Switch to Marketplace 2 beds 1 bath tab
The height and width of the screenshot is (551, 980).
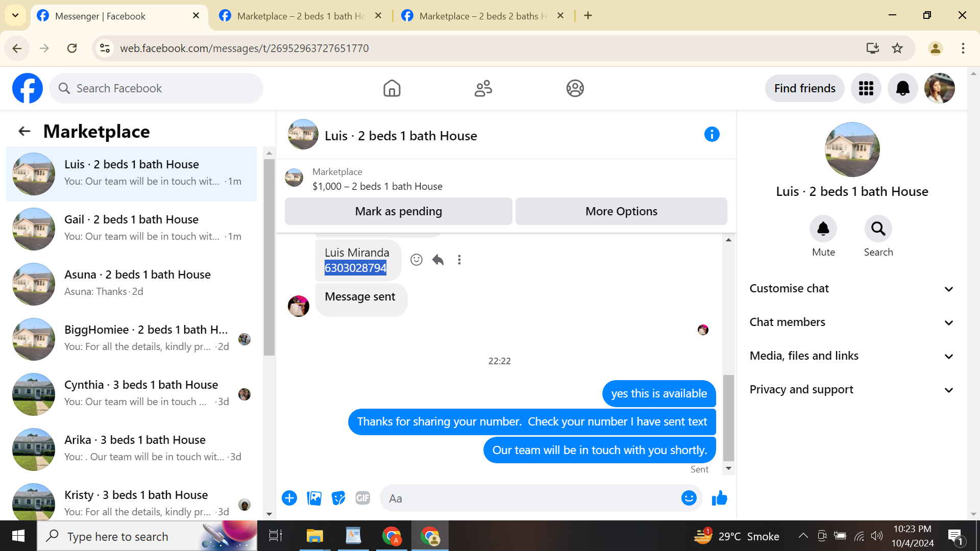[x=301, y=16]
